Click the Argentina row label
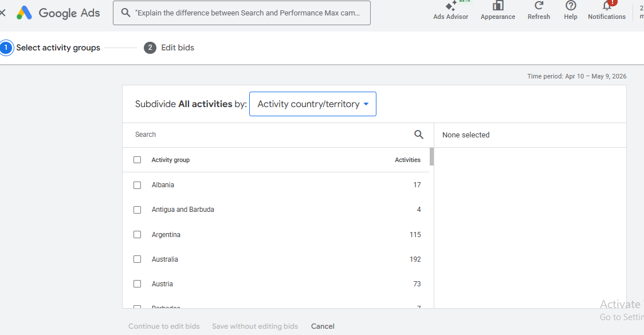Image resolution: width=644 pixels, height=335 pixels. [x=166, y=234]
